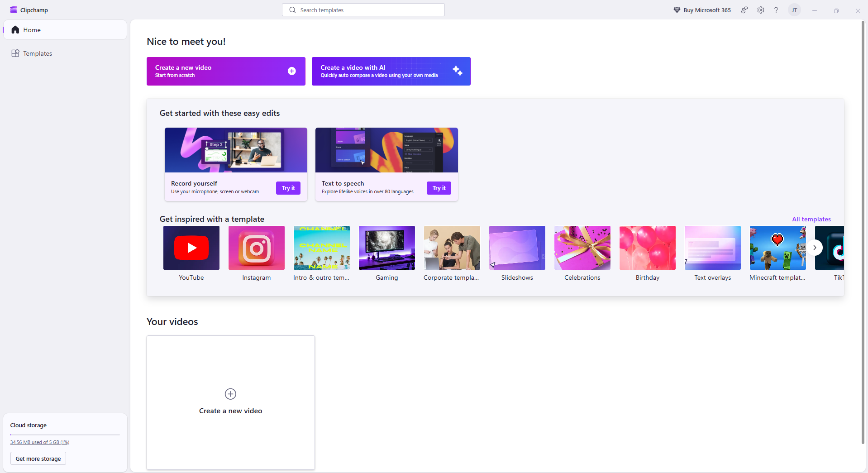
Task: Open the Templates sidebar item
Action: click(x=65, y=53)
